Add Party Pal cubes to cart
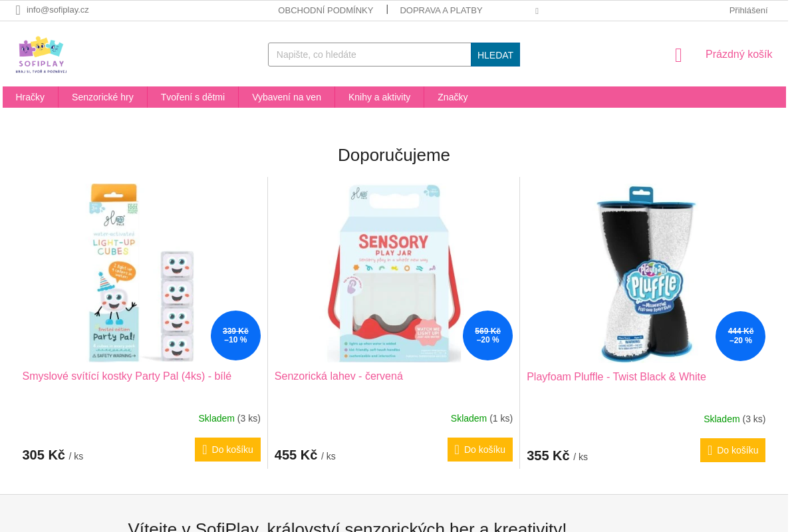The image size is (798, 532). 227,450
